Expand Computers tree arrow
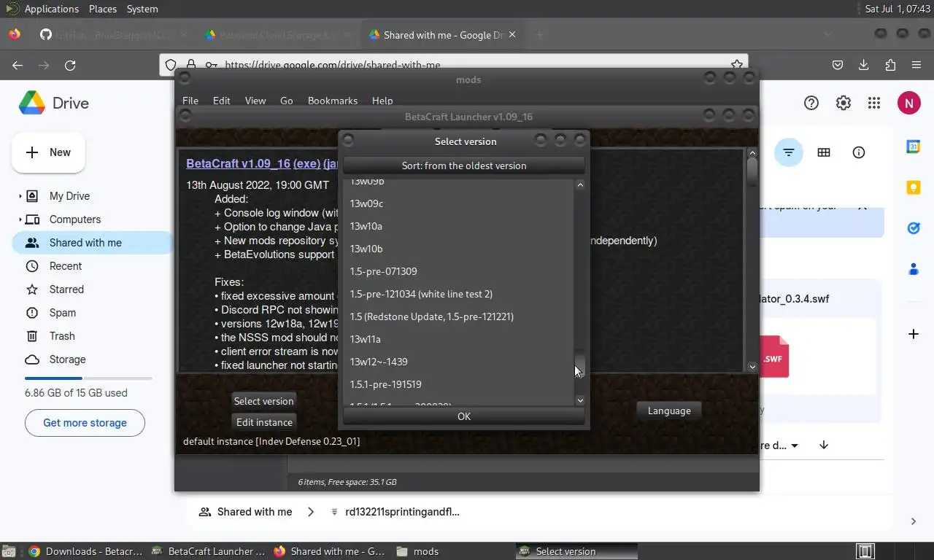Screen dimensions: 934x560 [x=20, y=219]
